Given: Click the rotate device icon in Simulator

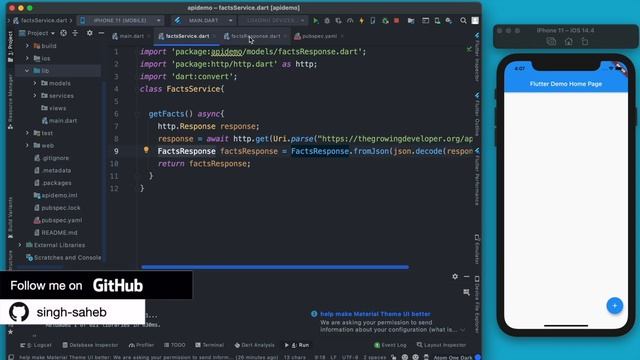Looking at the screenshot, I should pyautogui.click(x=585, y=42).
